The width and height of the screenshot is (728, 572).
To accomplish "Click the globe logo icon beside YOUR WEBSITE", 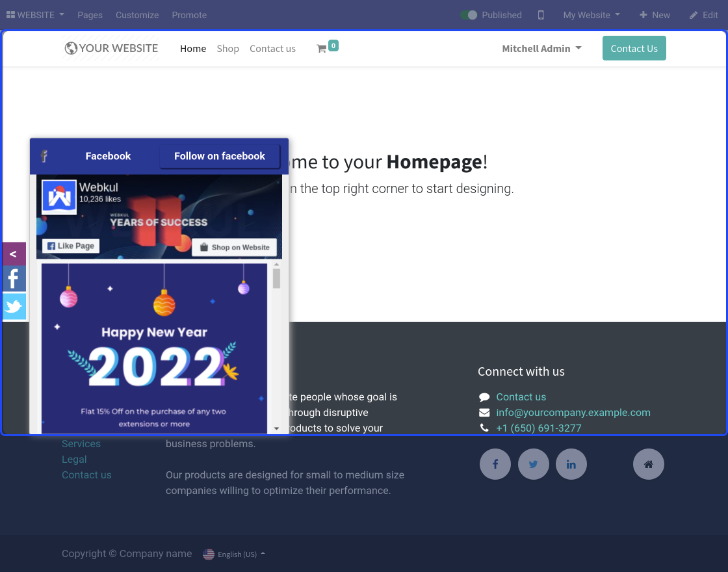I will coord(71,48).
